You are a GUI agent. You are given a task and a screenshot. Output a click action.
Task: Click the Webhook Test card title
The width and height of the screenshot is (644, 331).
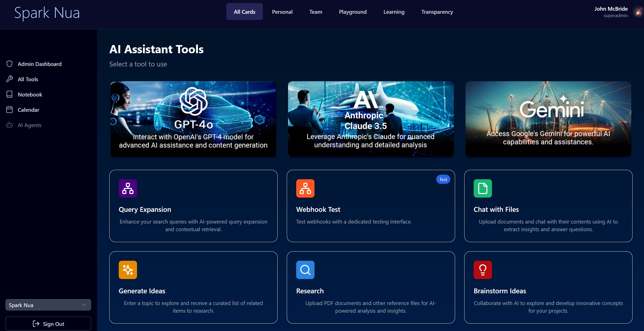(318, 209)
